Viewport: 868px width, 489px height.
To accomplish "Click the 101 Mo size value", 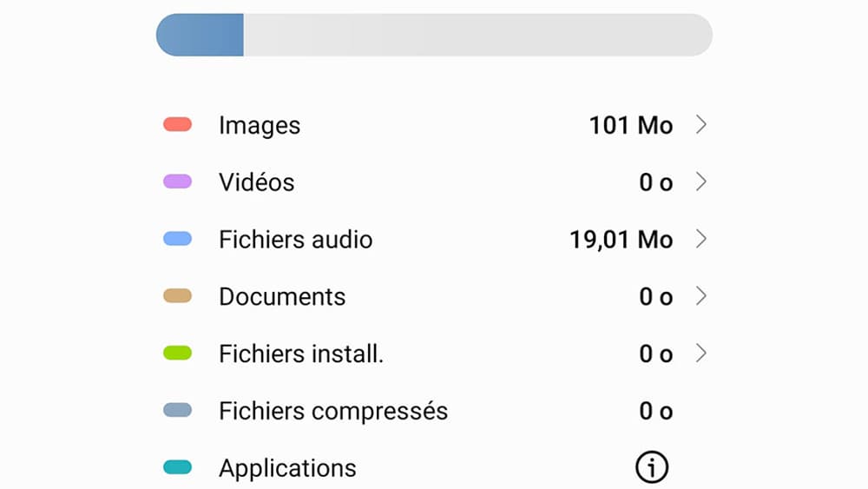I will pos(630,125).
